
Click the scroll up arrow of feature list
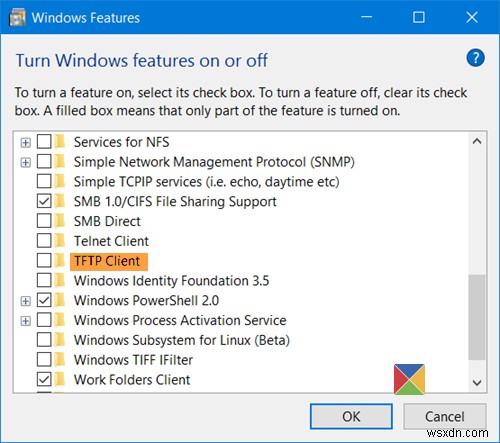click(477, 141)
